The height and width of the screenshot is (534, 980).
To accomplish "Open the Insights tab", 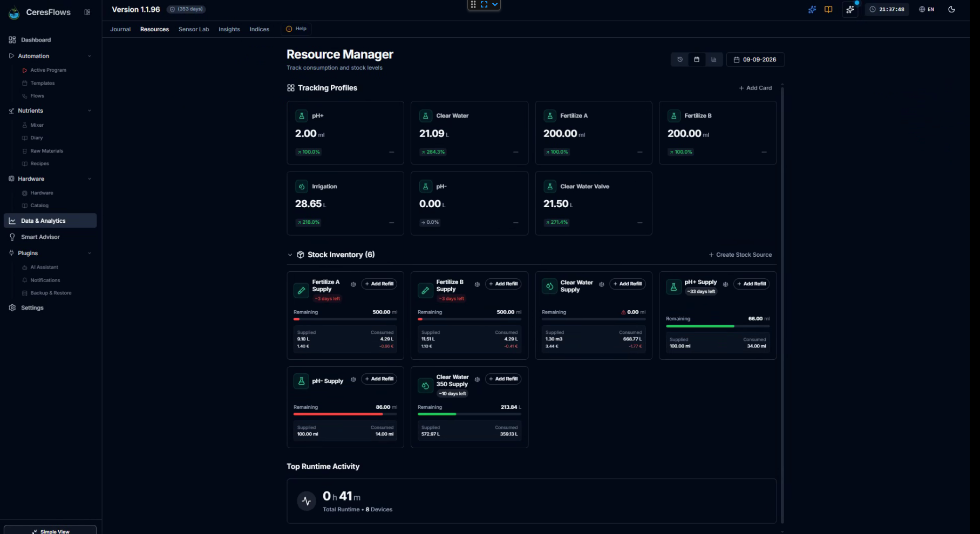I will click(229, 29).
